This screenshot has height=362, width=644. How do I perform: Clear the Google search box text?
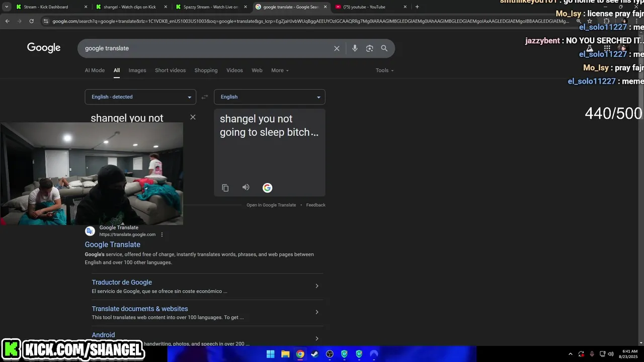point(337,48)
